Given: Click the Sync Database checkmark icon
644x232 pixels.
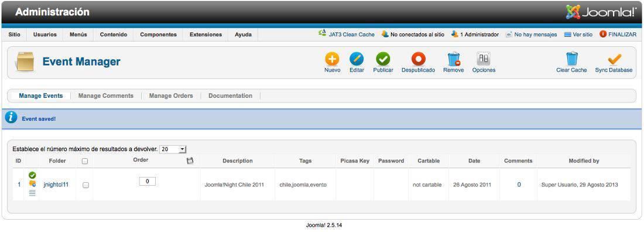Looking at the screenshot, I should [x=614, y=60].
